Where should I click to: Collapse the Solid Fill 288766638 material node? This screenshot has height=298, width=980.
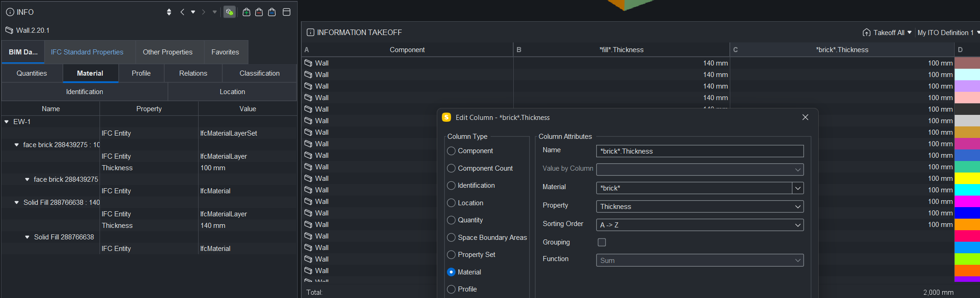point(27,237)
